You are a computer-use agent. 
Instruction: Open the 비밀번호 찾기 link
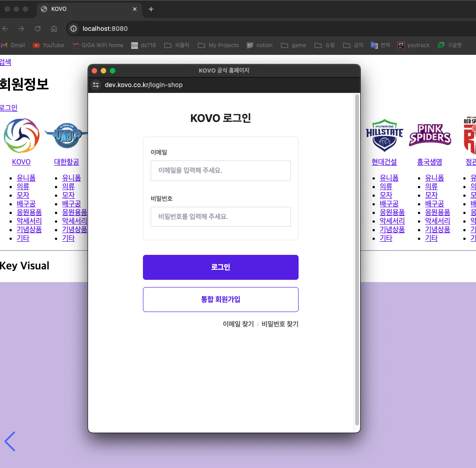click(280, 324)
